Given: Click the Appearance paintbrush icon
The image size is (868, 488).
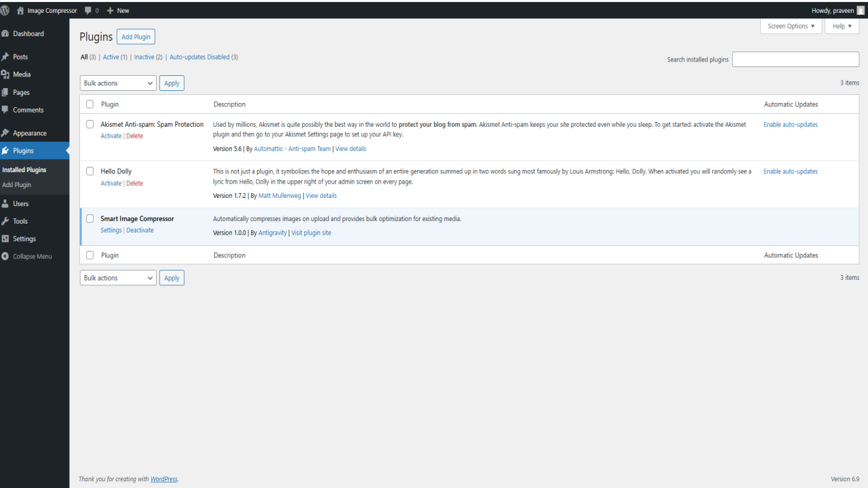Looking at the screenshot, I should (5, 133).
